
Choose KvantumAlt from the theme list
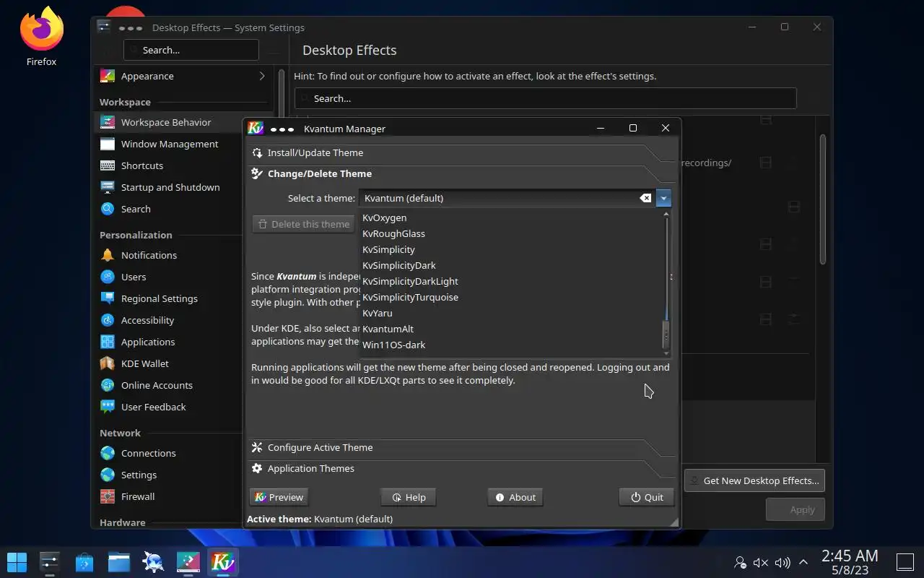(x=511, y=329)
